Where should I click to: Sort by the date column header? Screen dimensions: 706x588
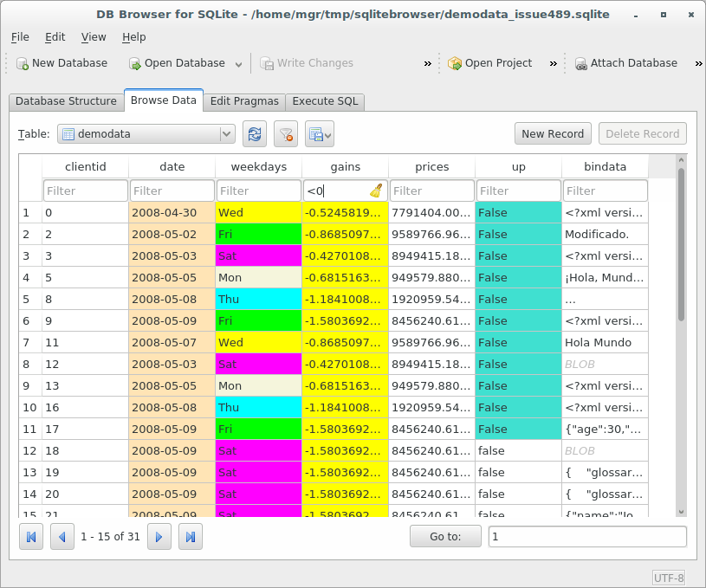click(172, 166)
